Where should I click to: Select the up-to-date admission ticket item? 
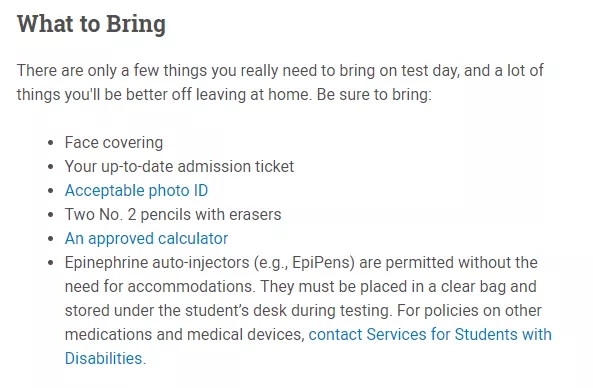click(179, 167)
